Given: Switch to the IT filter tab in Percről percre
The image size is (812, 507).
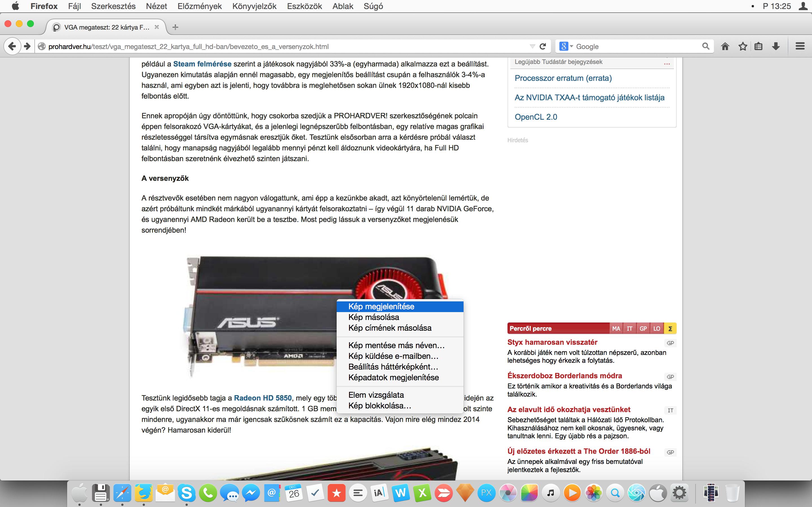Looking at the screenshot, I should coord(630,329).
